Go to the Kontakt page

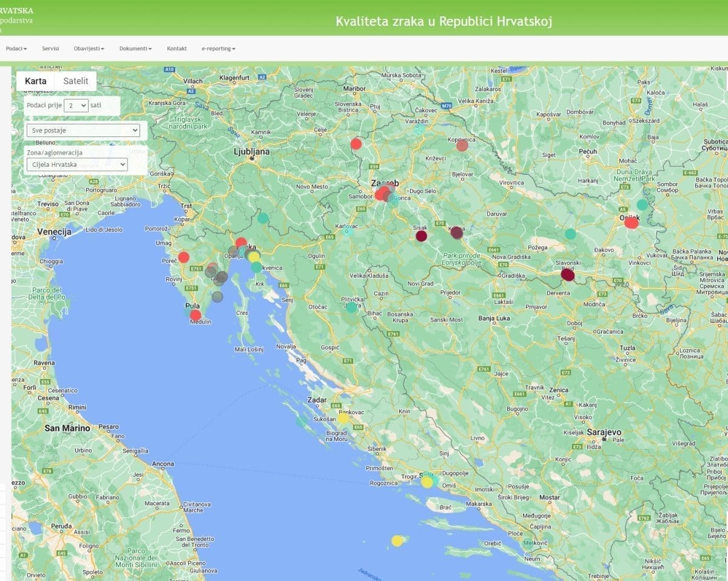click(177, 49)
